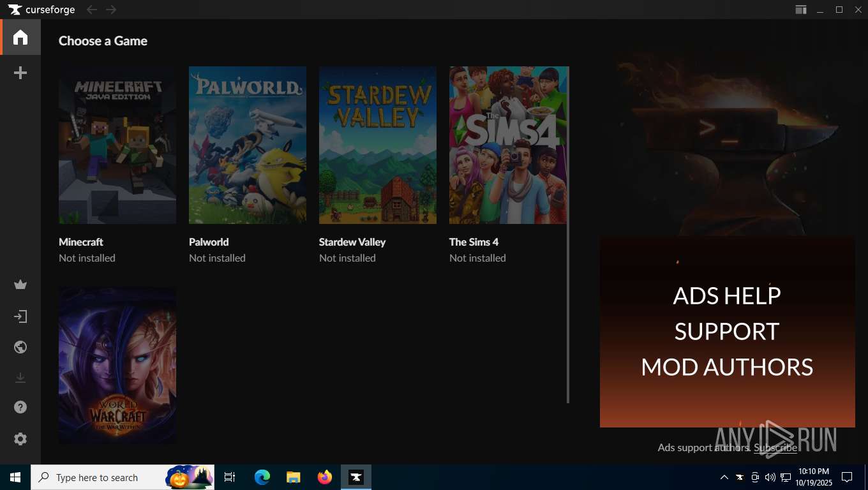Open the network tray icon
Viewport: 868px width, 490px height.
click(786, 477)
